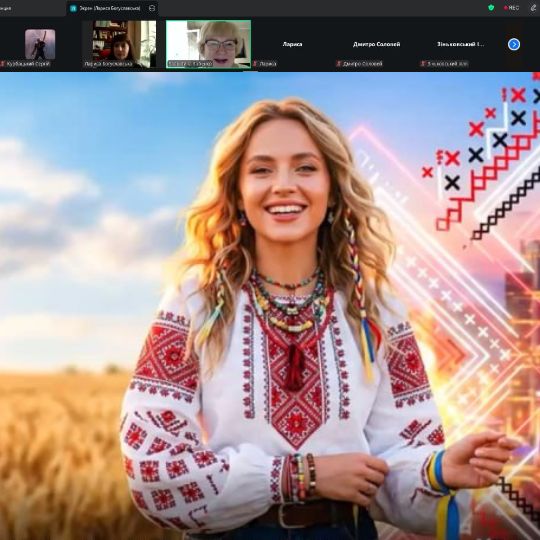Image resolution: width=540 pixels, height=540 pixels.
Task: Click the name label on the active speaker tile
Action: coord(190,64)
